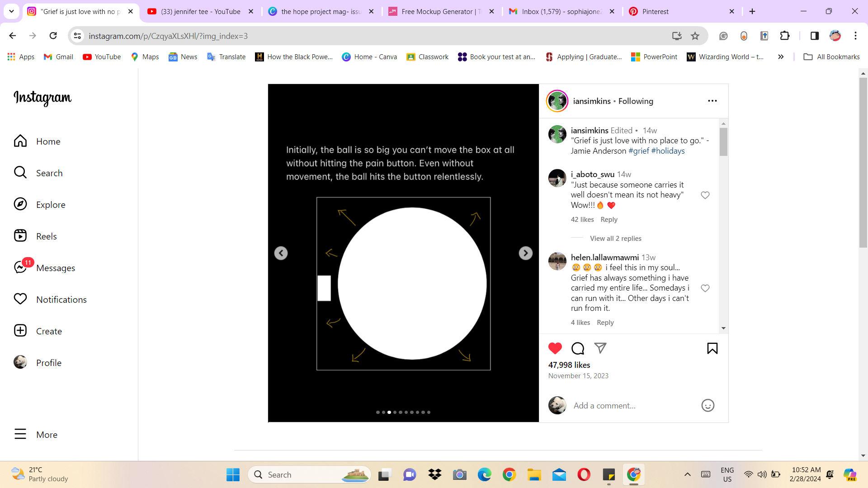Click the Messages icon with the 11 badge
868x488 pixels.
tap(20, 267)
